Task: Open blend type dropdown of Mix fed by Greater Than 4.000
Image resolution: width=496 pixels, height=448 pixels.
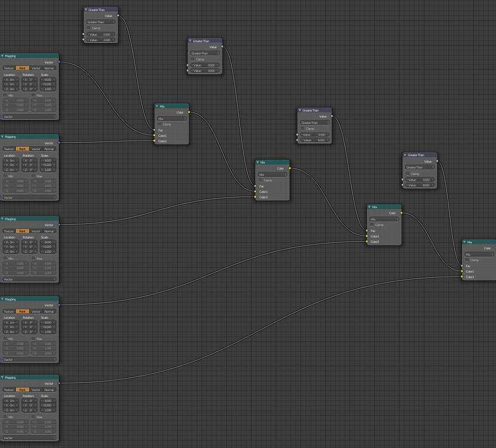Action: [272, 174]
